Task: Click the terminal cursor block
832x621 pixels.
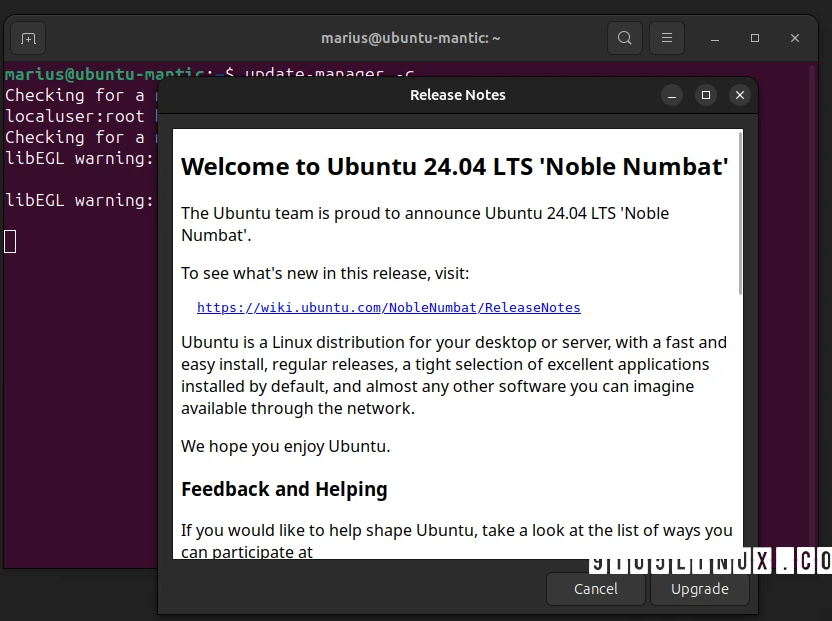Action: point(10,242)
